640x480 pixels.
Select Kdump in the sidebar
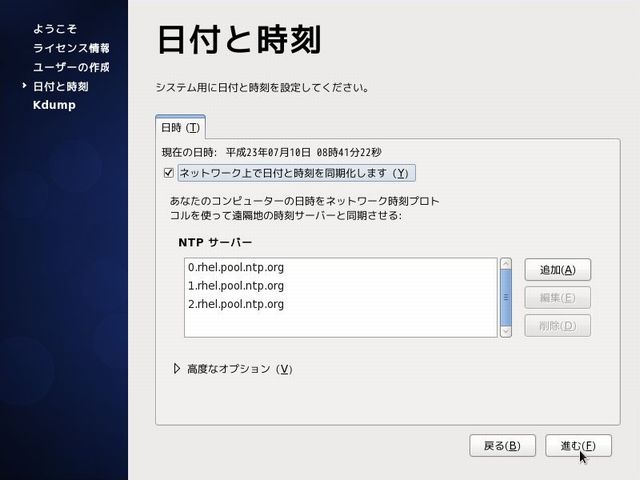[x=54, y=105]
